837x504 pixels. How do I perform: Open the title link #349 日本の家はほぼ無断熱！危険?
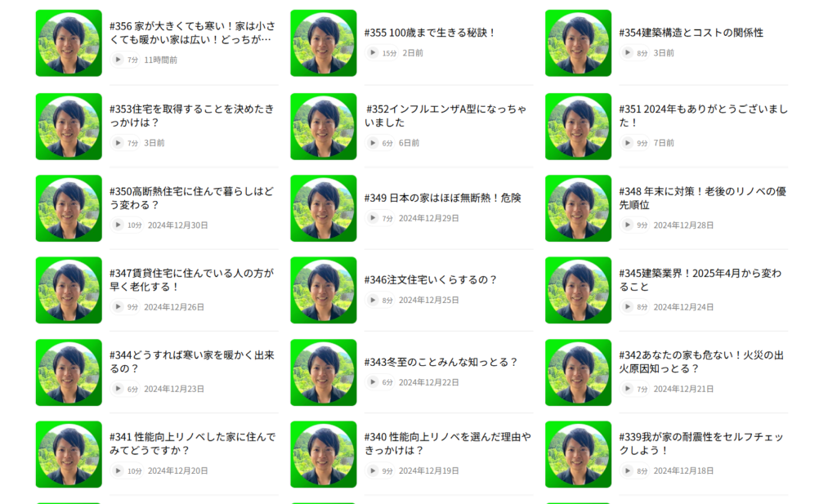[x=442, y=198]
